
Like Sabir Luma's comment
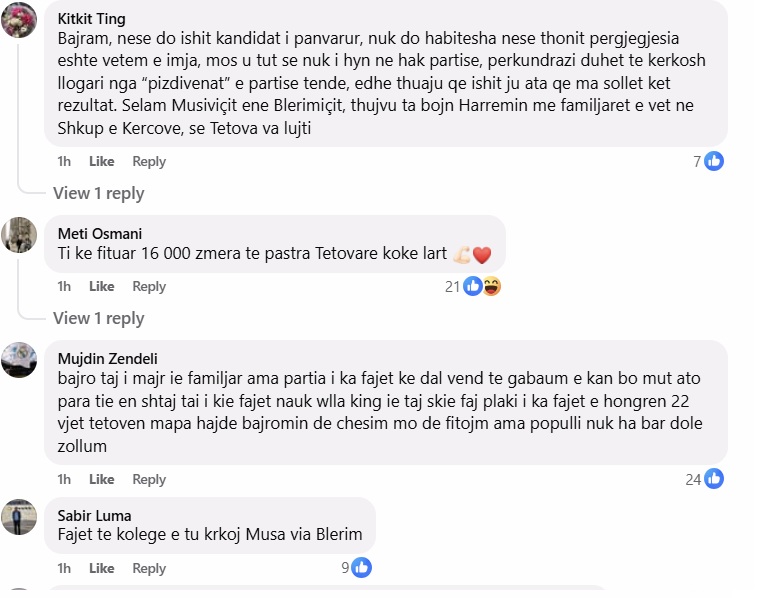click(101, 568)
